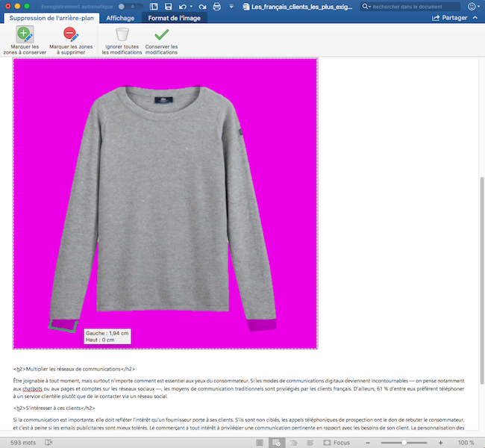Image resolution: width=485 pixels, height=448 pixels.
Task: Switch to Print Layout view icon
Action: 260,443
